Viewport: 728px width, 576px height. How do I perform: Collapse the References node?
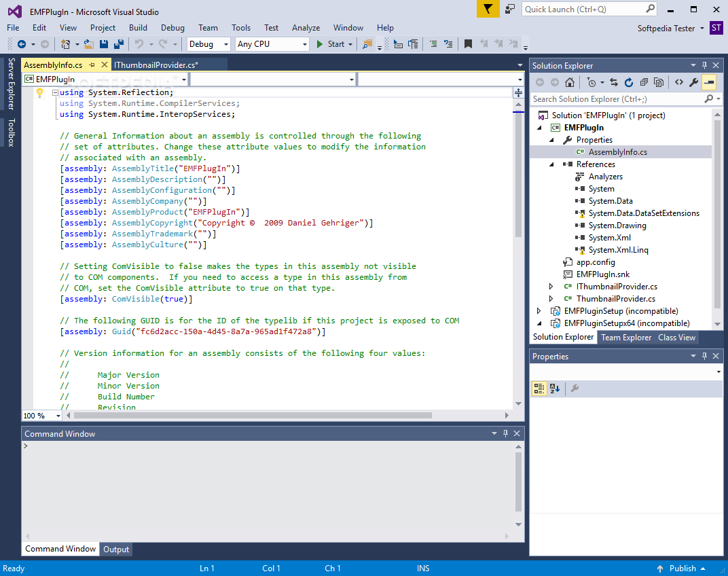[551, 164]
